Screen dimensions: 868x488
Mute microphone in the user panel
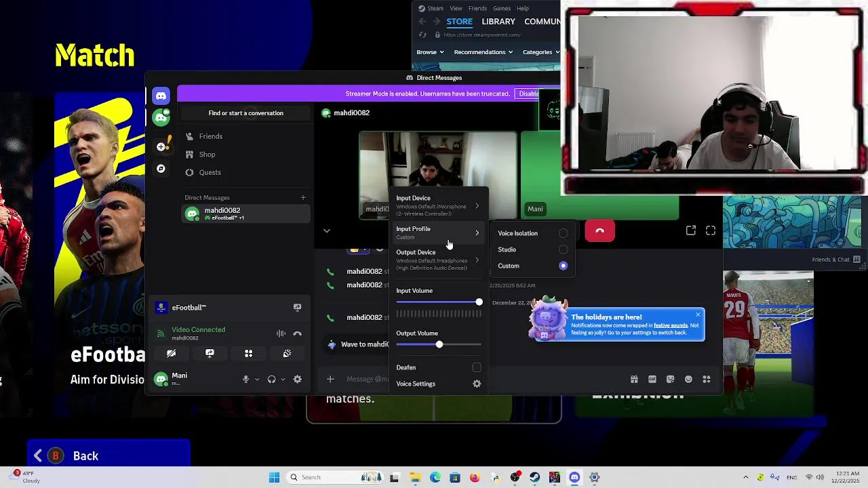246,380
